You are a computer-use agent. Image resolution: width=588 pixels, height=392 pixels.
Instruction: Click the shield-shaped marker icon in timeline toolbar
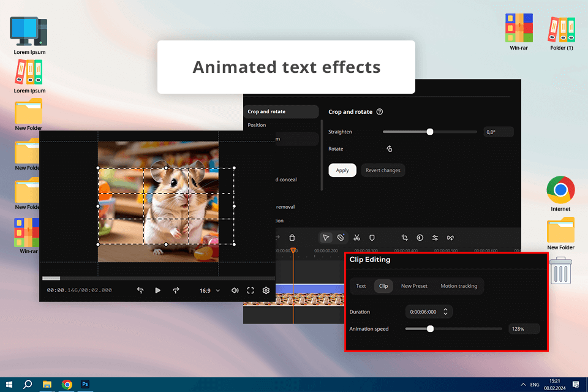coord(372,238)
